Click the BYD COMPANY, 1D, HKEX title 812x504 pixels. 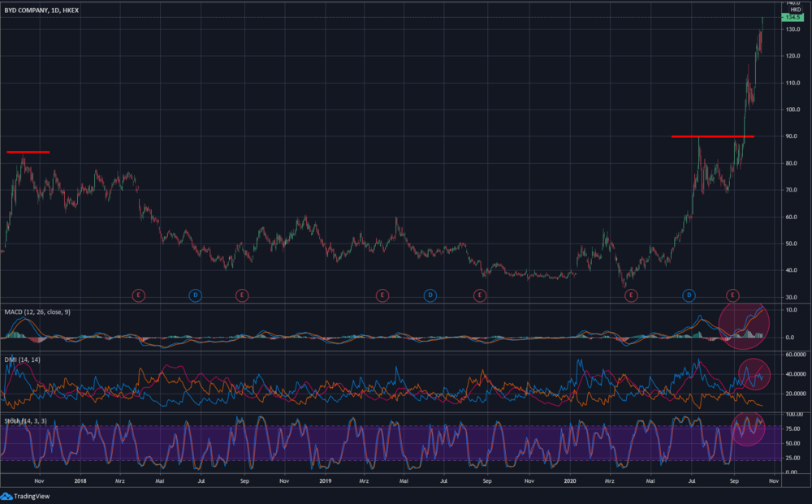click(41, 11)
